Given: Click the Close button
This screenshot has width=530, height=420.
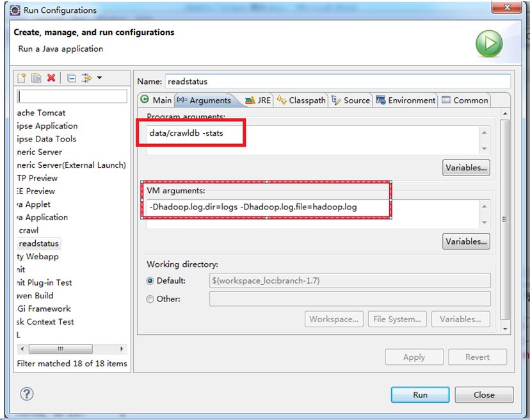Looking at the screenshot, I should click(x=484, y=394).
